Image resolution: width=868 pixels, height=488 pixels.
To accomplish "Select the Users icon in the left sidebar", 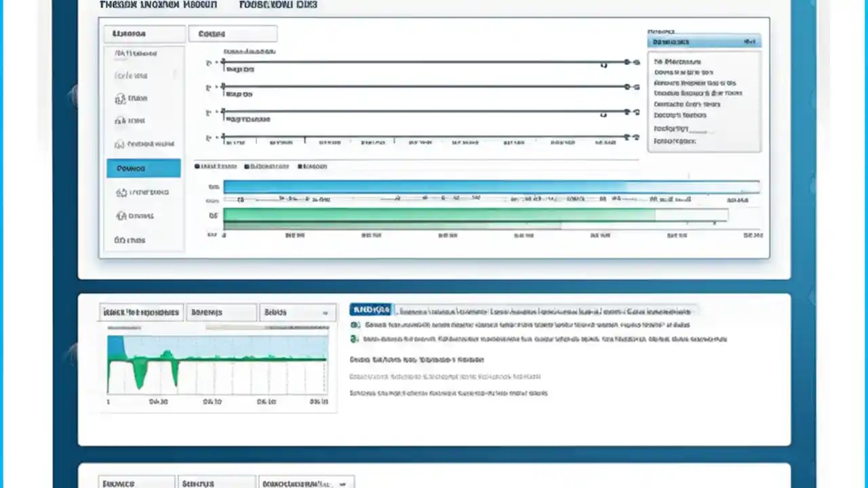I will point(121,98).
